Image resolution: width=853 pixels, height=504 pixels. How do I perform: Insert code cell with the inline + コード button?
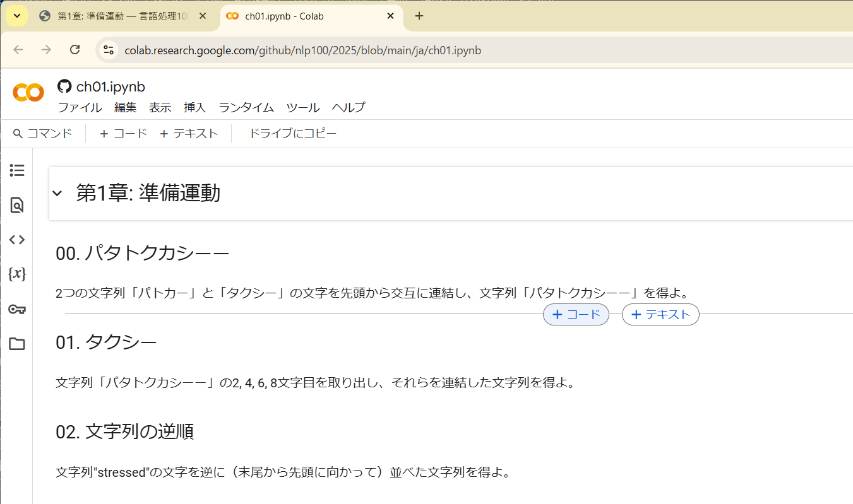click(x=576, y=314)
